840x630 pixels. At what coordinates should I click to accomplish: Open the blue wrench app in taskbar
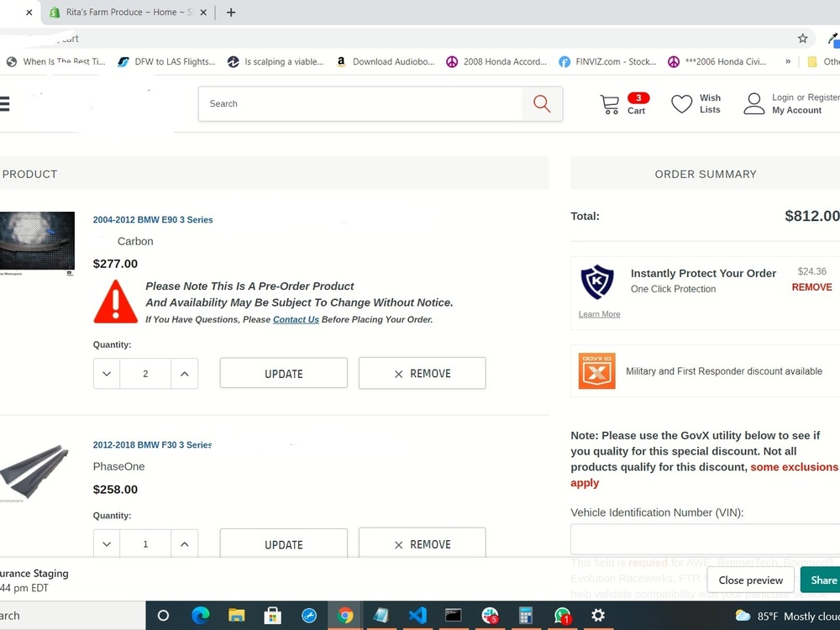(309, 616)
